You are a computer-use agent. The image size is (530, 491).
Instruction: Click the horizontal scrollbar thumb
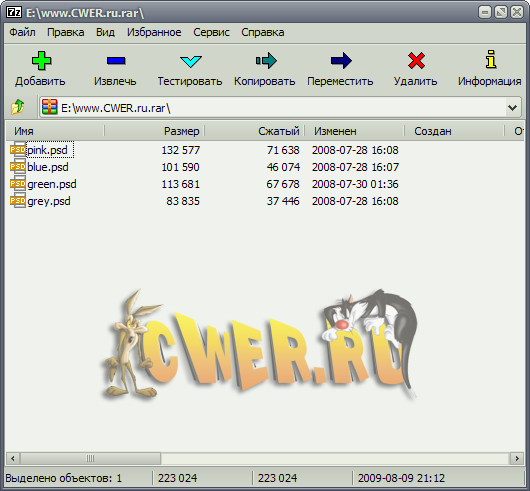(90, 459)
